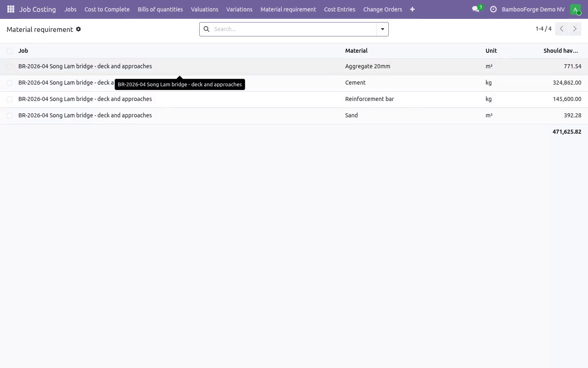The height and width of the screenshot is (368, 588).
Task: Open the settings gear next to Material requirement
Action: pyautogui.click(x=78, y=29)
